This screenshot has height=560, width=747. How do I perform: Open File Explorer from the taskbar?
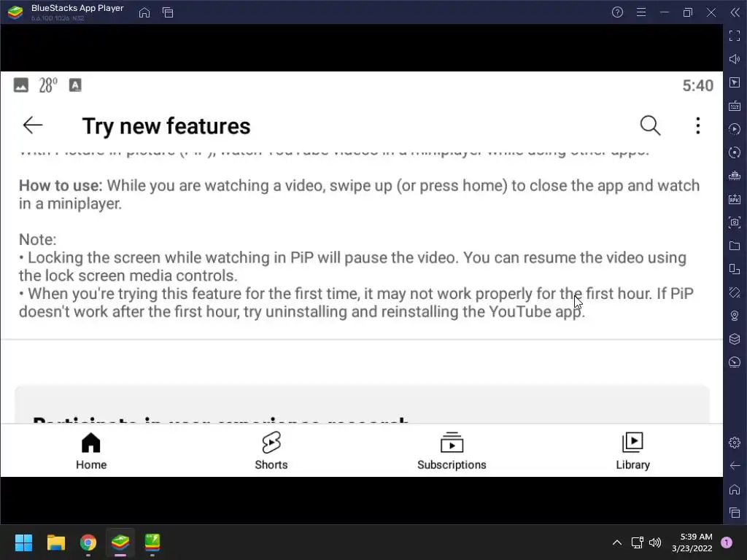[x=55, y=542]
